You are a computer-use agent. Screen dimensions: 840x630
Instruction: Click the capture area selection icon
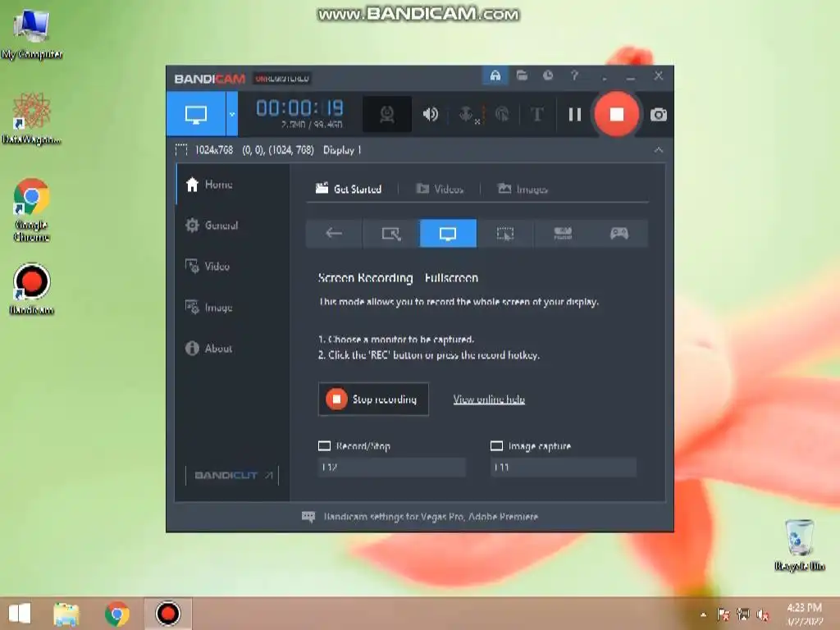(181, 150)
